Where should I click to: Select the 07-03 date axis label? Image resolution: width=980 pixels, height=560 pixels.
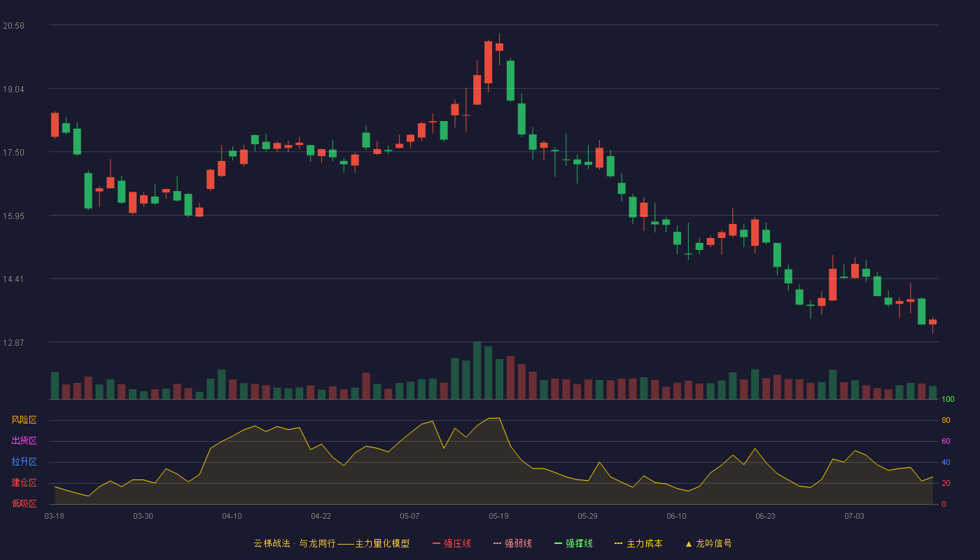pos(854,516)
